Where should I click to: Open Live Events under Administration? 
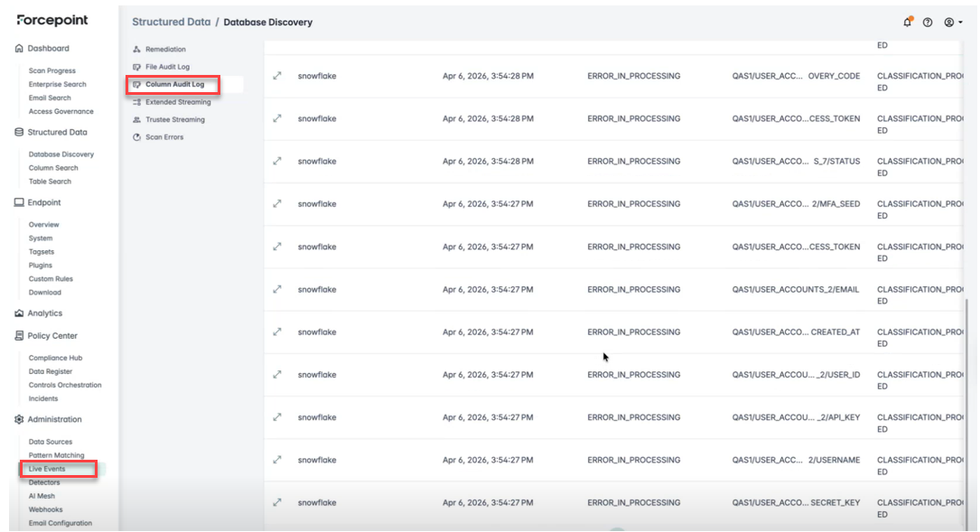[47, 469]
